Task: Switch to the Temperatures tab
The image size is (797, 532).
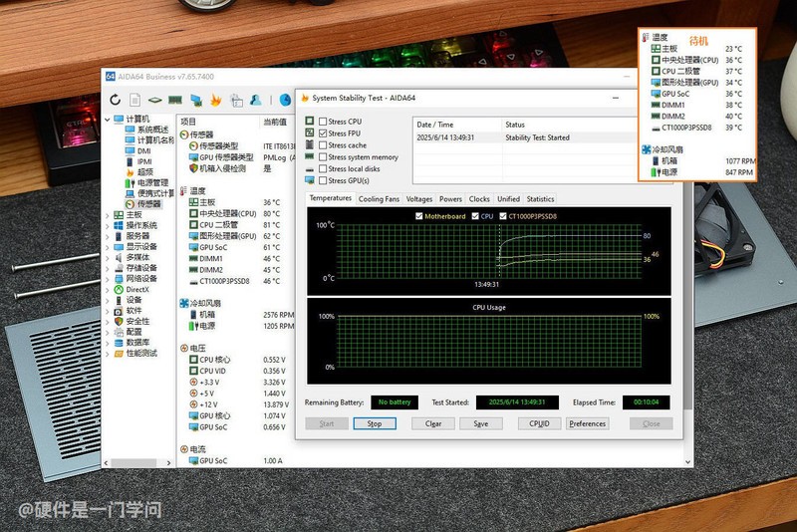Action: pos(331,198)
